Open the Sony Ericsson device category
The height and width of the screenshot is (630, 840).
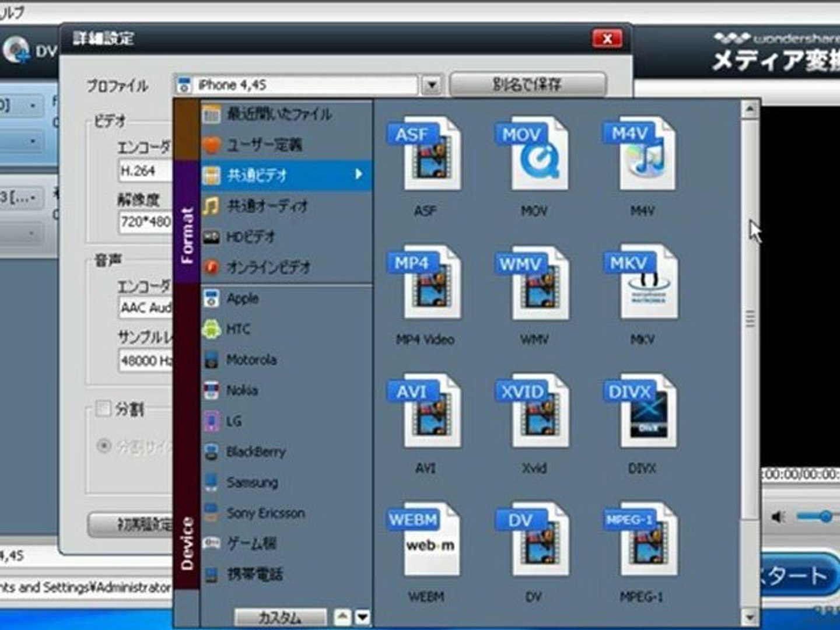pyautogui.click(x=286, y=513)
